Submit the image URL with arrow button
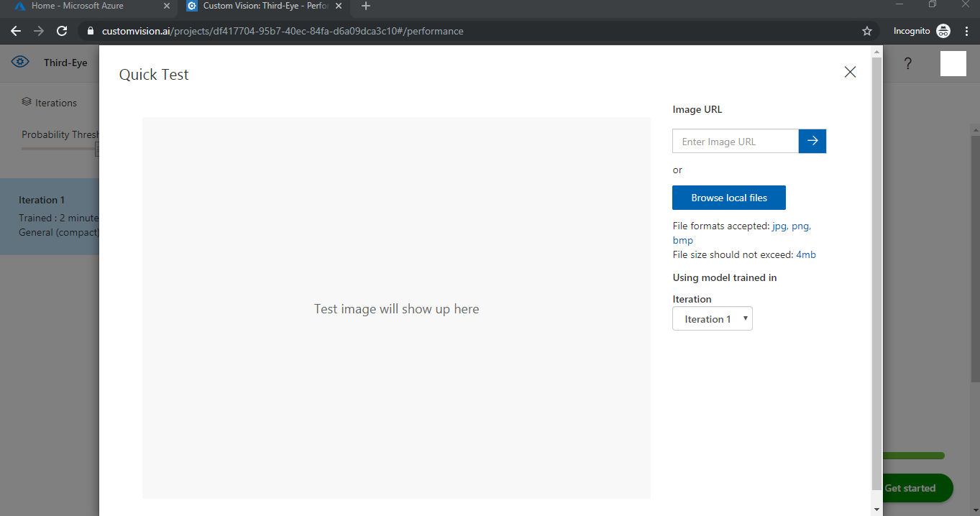This screenshot has width=980, height=516. pyautogui.click(x=812, y=142)
